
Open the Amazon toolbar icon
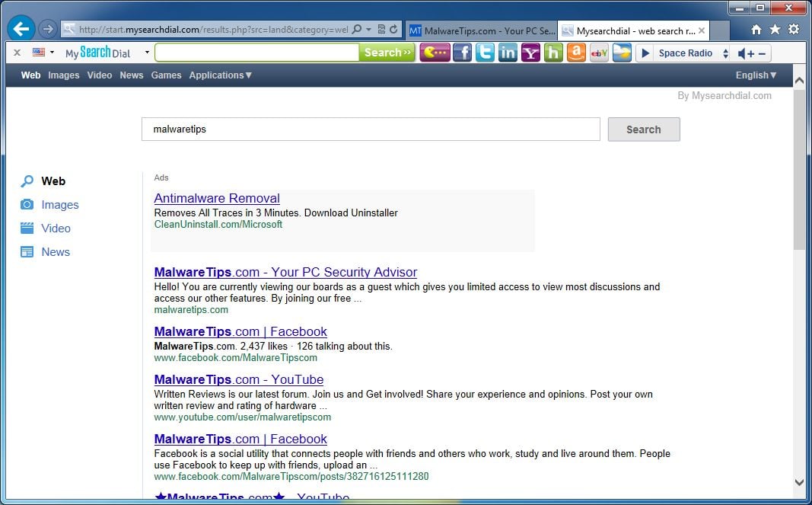(576, 53)
